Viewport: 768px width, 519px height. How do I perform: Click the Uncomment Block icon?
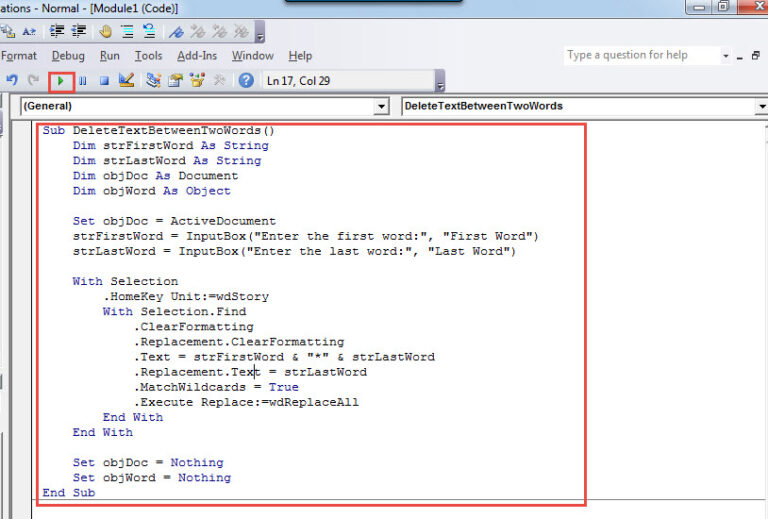coord(149,32)
